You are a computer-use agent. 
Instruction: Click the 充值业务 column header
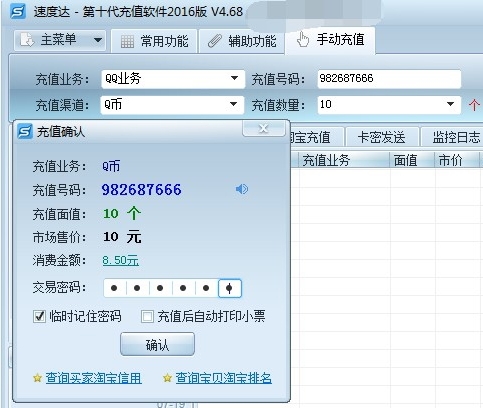(345, 160)
